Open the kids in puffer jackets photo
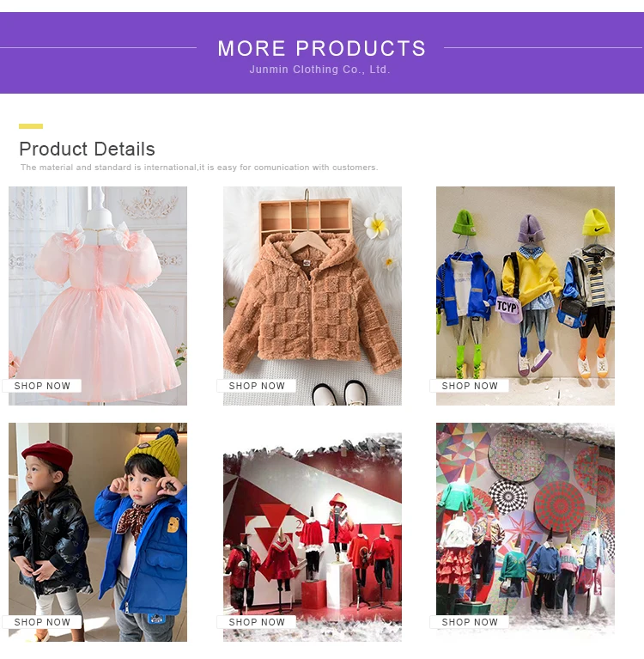This screenshot has height=659, width=644. 98,532
